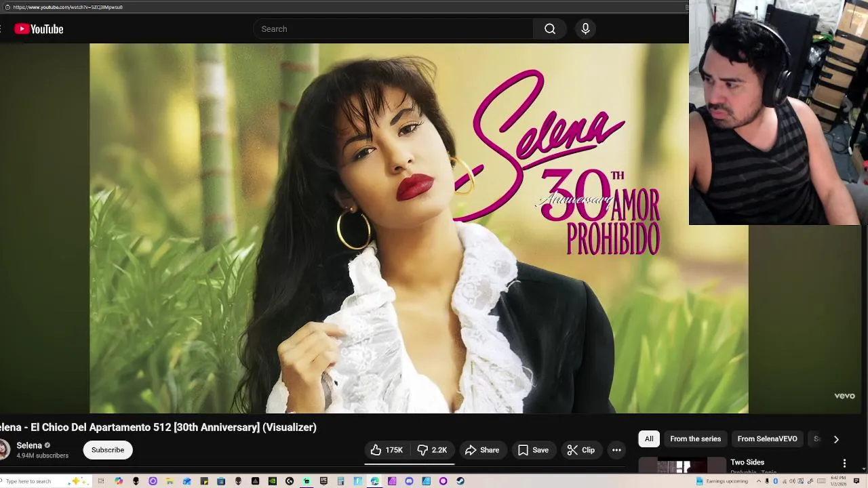Open Logitech G HUB taskbar icon
The image size is (868, 488).
[x=290, y=481]
